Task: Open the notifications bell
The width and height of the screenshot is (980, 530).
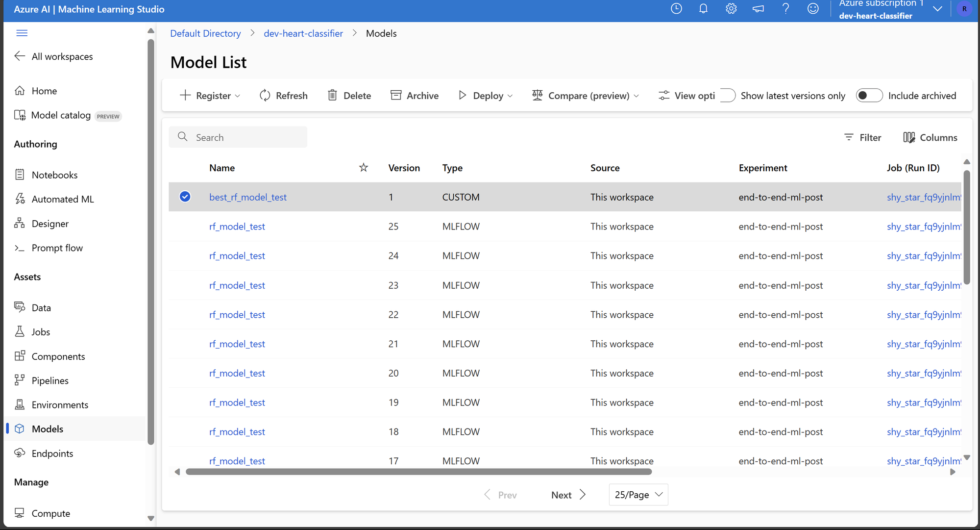Action: pos(703,9)
